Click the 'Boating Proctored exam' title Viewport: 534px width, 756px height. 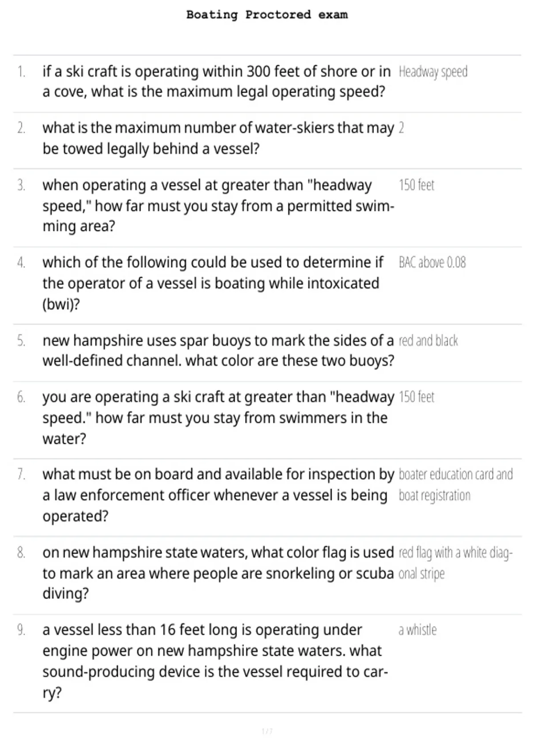coord(267,15)
